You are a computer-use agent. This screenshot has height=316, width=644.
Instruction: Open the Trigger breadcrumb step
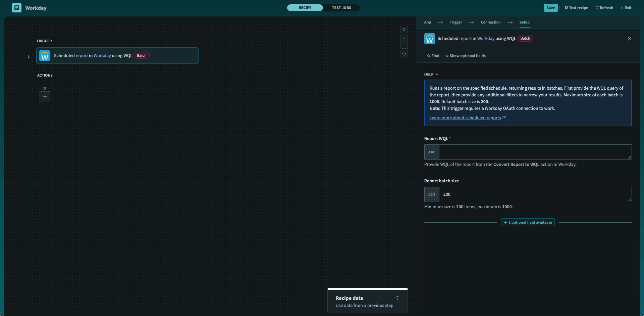pyautogui.click(x=455, y=22)
